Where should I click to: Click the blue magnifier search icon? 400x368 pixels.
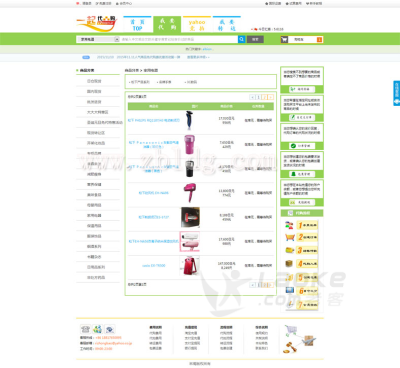(241, 39)
